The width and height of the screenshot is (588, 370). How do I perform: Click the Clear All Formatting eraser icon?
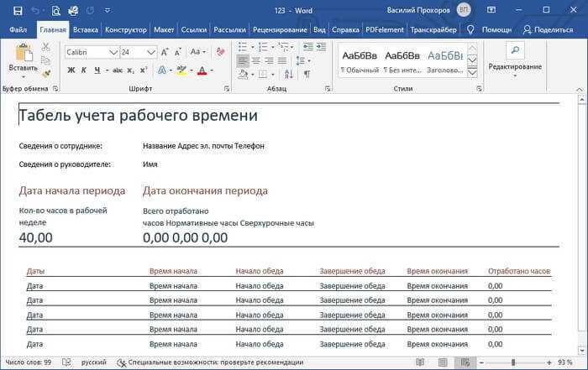tap(220, 52)
